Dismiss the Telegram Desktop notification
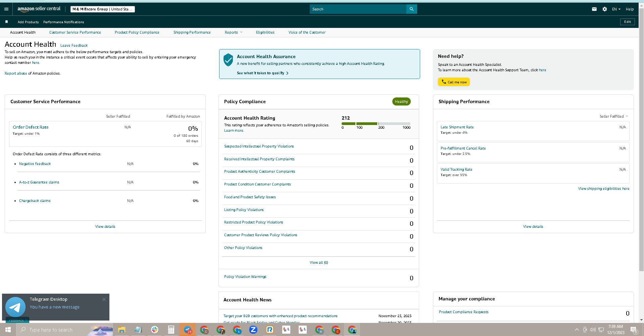 [x=104, y=299]
